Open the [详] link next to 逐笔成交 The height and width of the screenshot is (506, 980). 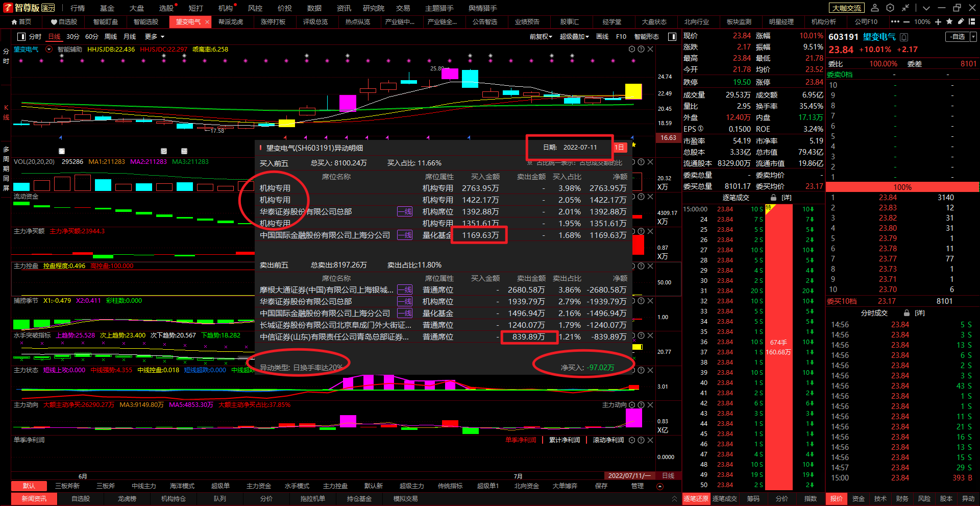tap(787, 198)
